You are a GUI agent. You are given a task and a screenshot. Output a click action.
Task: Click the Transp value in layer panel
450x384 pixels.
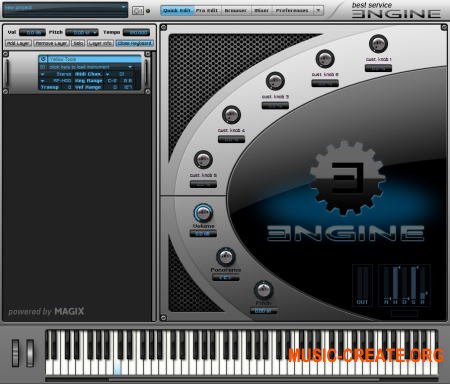pos(70,87)
